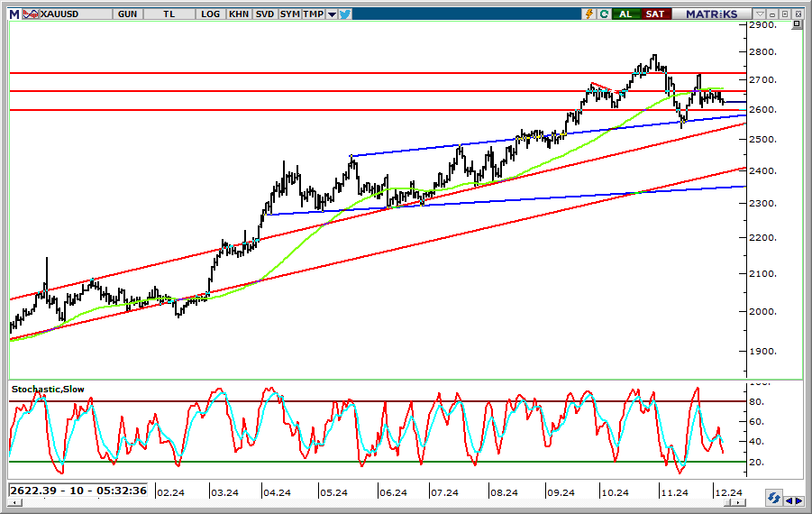The width and height of the screenshot is (812, 514).
Task: Open the dropdown arrow after TMP
Action: pyautogui.click(x=332, y=14)
